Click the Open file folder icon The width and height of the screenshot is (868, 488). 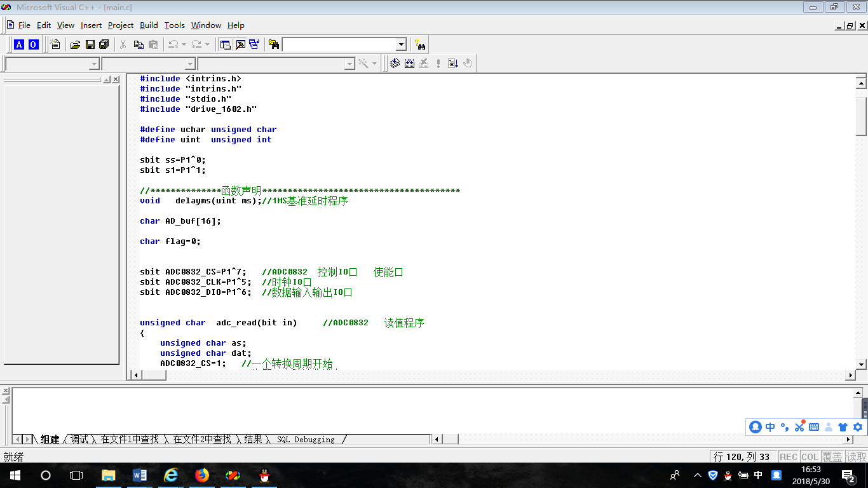point(75,44)
